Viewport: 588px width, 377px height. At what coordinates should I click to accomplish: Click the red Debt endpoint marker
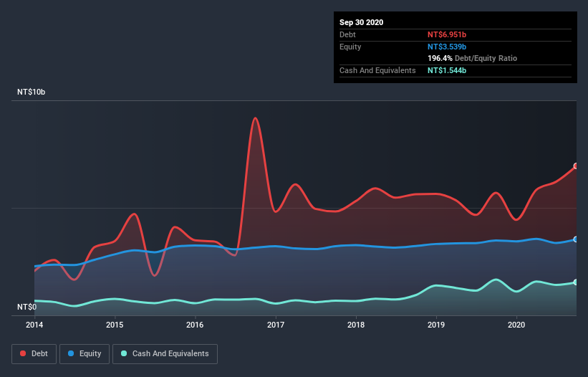pos(576,166)
